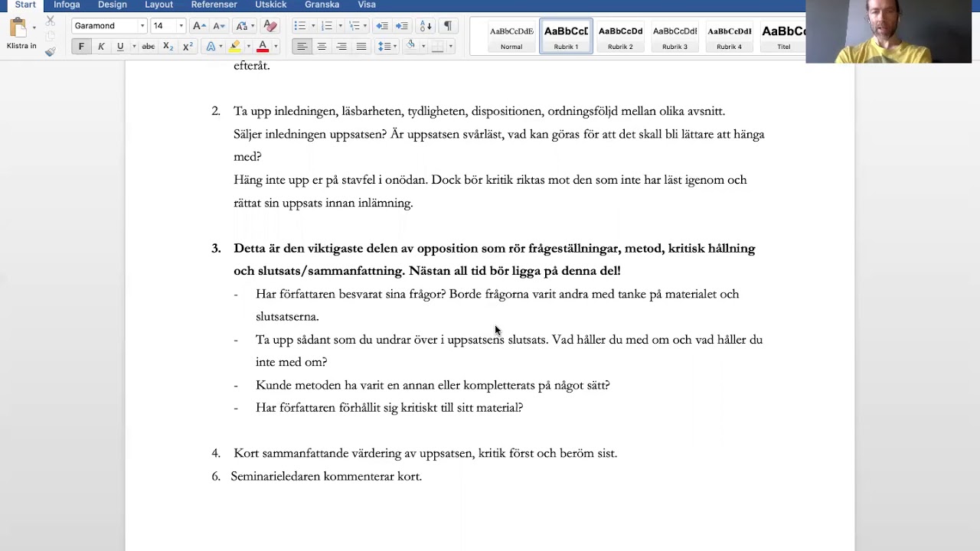Image resolution: width=980 pixels, height=551 pixels.
Task: Click the line 'Kort sammanfattande värdering av uppsatsen'
Action: (425, 453)
